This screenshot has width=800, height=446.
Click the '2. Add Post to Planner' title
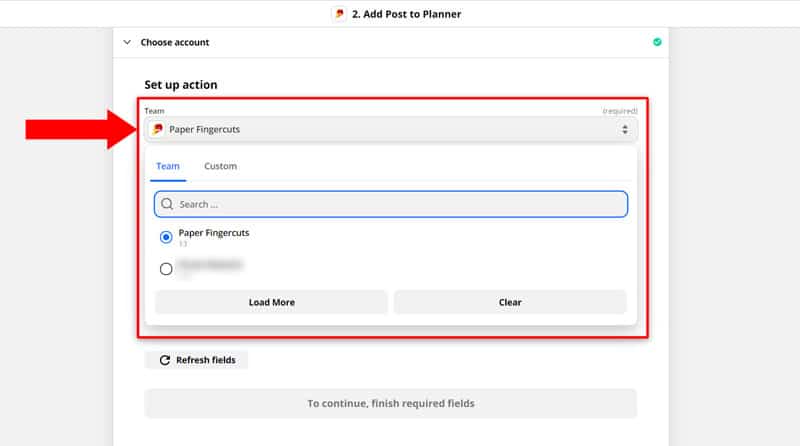tap(407, 14)
